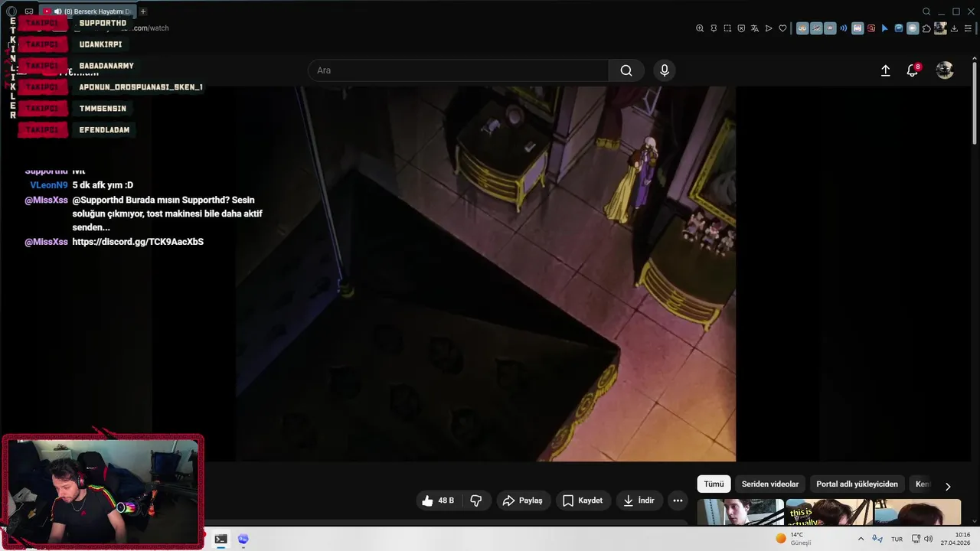Open Easy Setup sliders icon
Viewport: 980px width, 551px height.
(x=968, y=28)
